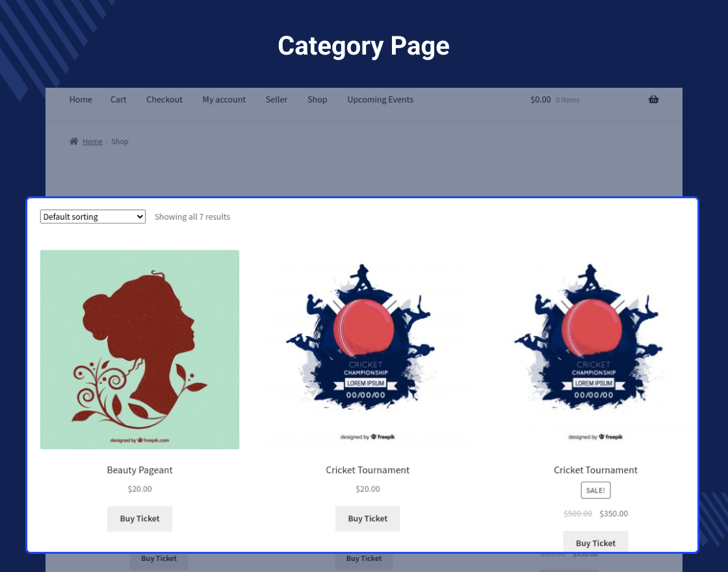Click the Beauty Pageant title
Screen dimensions: 728x572
pyautogui.click(x=140, y=470)
